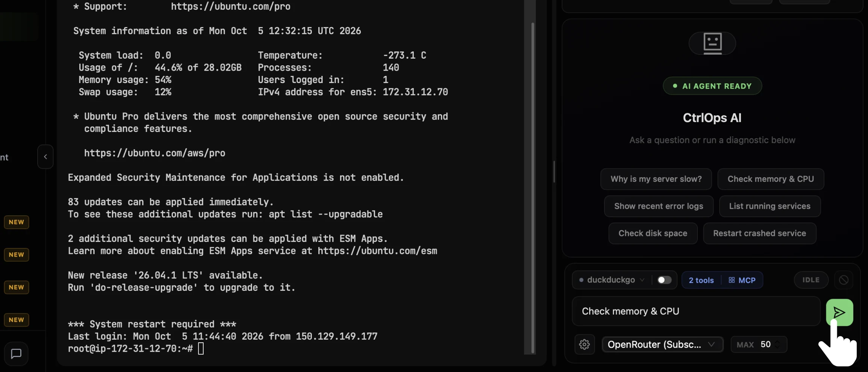Focus the chat message input field
Image resolution: width=868 pixels, height=372 pixels.
coord(696,311)
